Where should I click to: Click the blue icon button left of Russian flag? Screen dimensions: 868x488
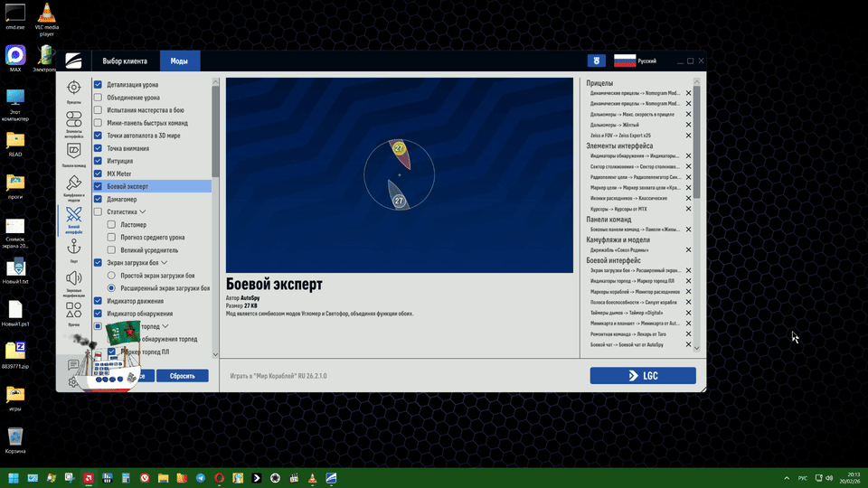point(596,61)
